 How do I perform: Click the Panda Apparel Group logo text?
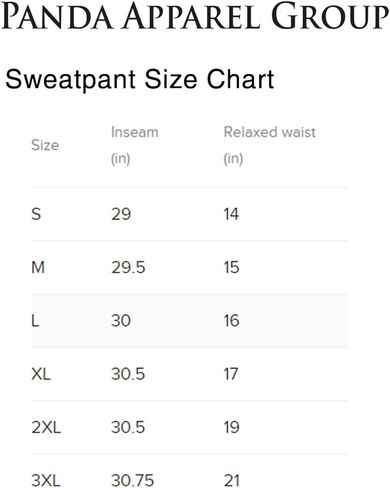click(195, 15)
